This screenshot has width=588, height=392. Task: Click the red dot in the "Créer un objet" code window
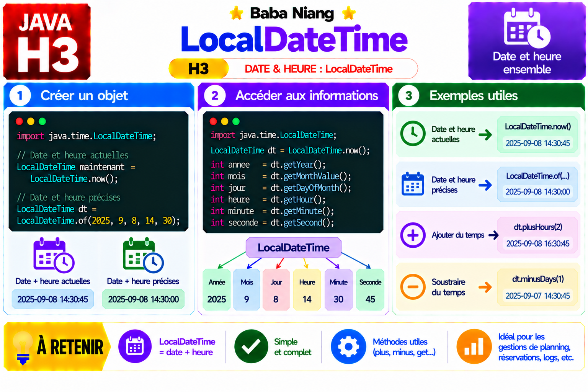click(x=20, y=121)
